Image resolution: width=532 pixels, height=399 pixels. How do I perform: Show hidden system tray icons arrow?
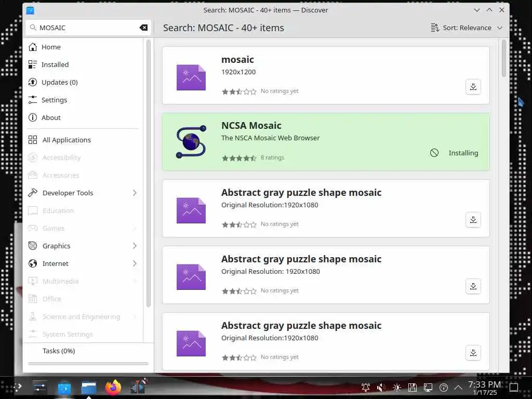click(x=458, y=387)
